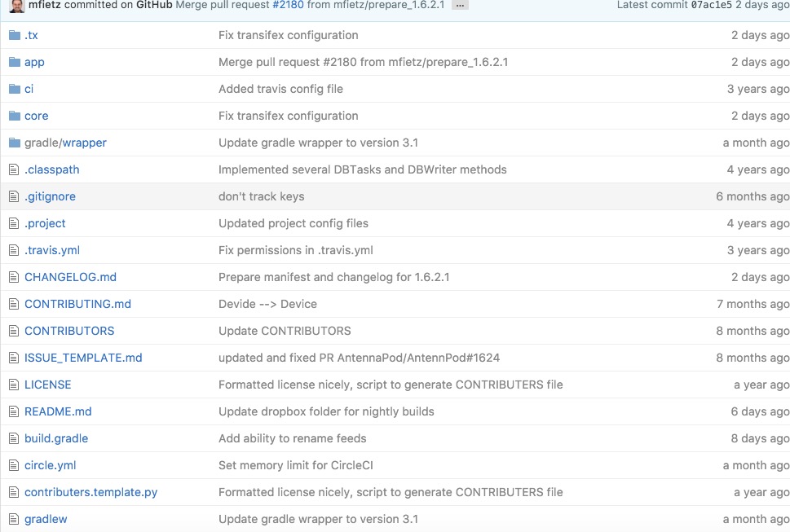This screenshot has height=532, width=790.
Task: Open the CONTRIBUTING.md file
Action: click(77, 304)
